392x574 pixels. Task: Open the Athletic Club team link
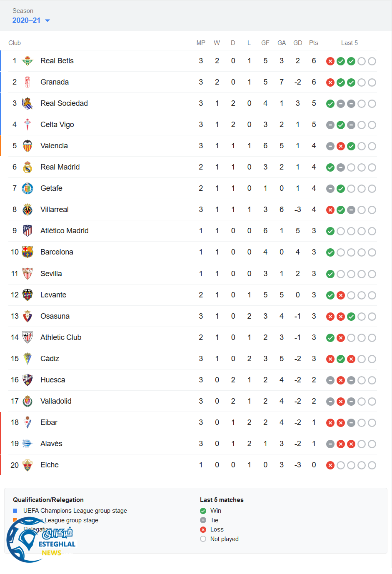[x=61, y=337]
